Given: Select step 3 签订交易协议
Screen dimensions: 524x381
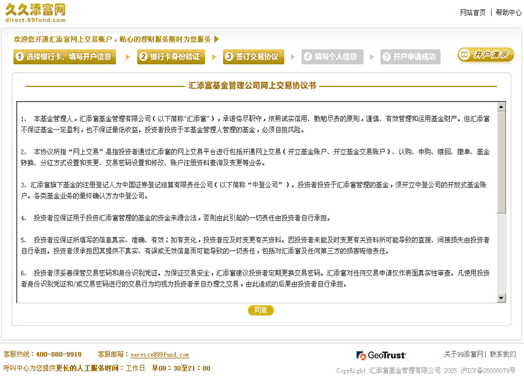Looking at the screenshot, I should coord(253,56).
